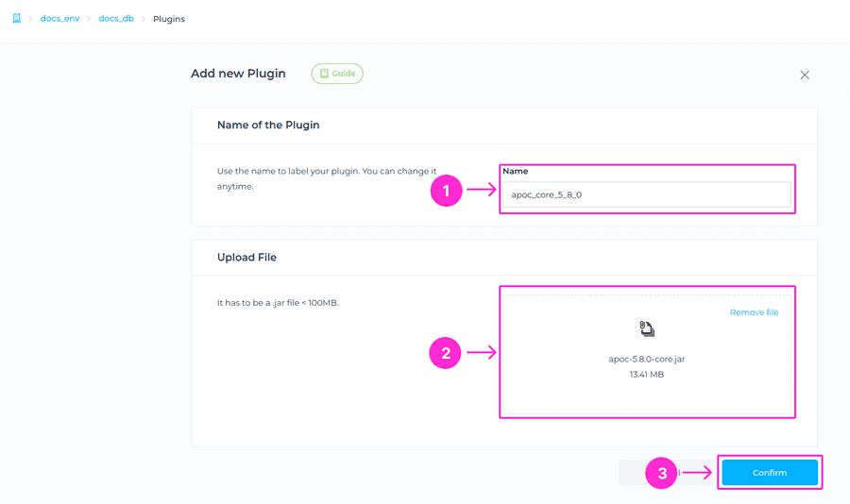The height and width of the screenshot is (504, 850).
Task: Click the Add new Plugin heading
Action: [238, 74]
